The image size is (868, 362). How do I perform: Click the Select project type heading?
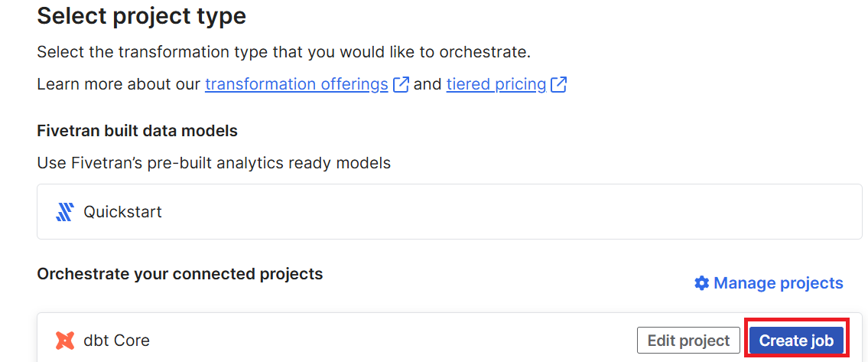pos(141,16)
